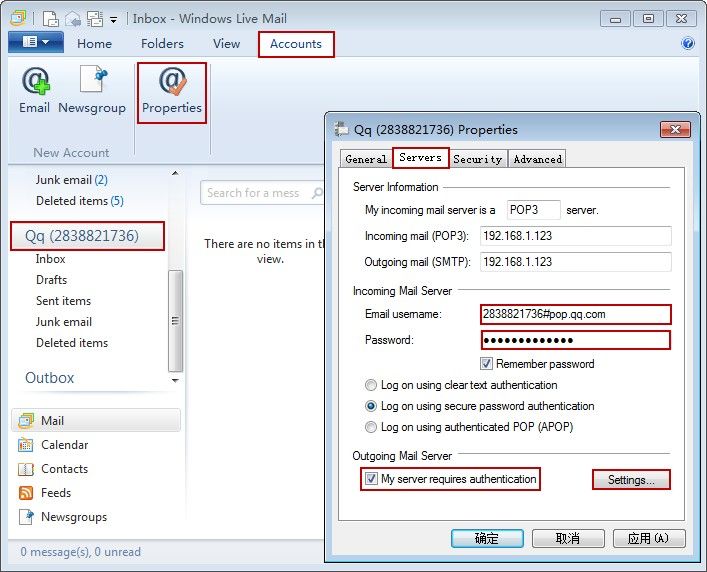Open the Servers tab in Properties
The width and height of the screenshot is (707, 572).
pyautogui.click(x=420, y=158)
